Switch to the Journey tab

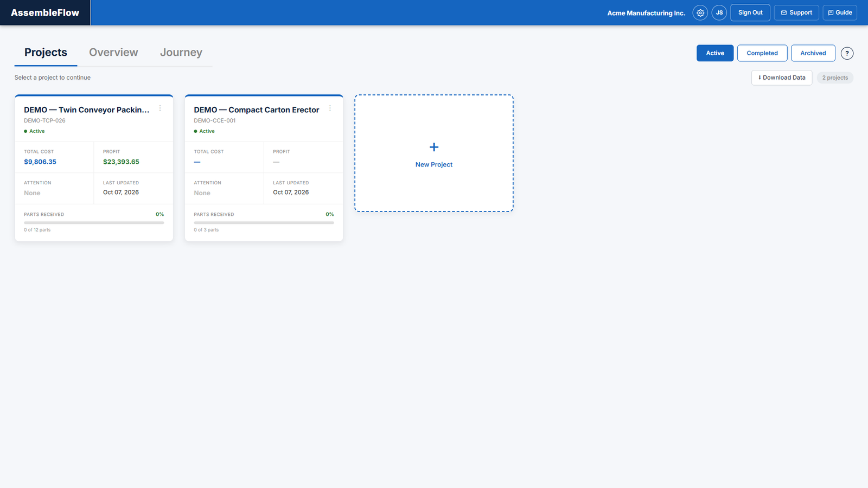tap(181, 53)
